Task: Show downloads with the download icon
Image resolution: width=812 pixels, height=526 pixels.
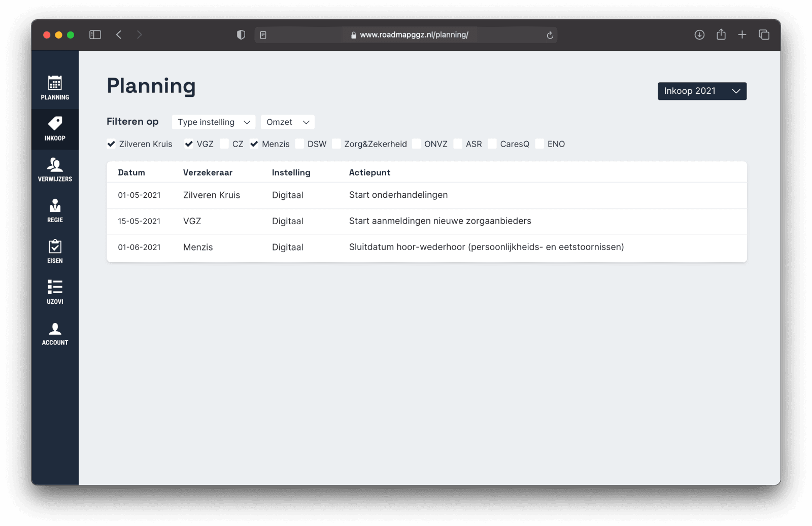Action: click(x=699, y=34)
